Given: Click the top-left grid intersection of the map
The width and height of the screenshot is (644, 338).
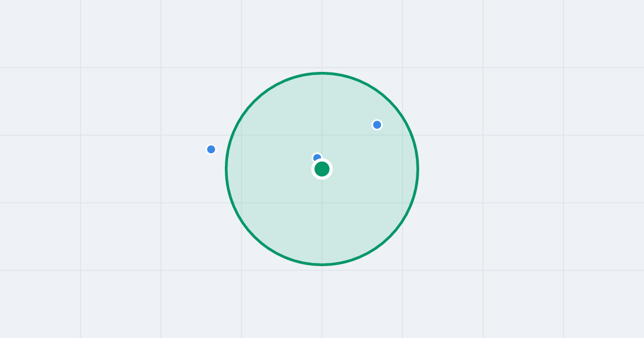Looking at the screenshot, I should (x=80, y=68).
